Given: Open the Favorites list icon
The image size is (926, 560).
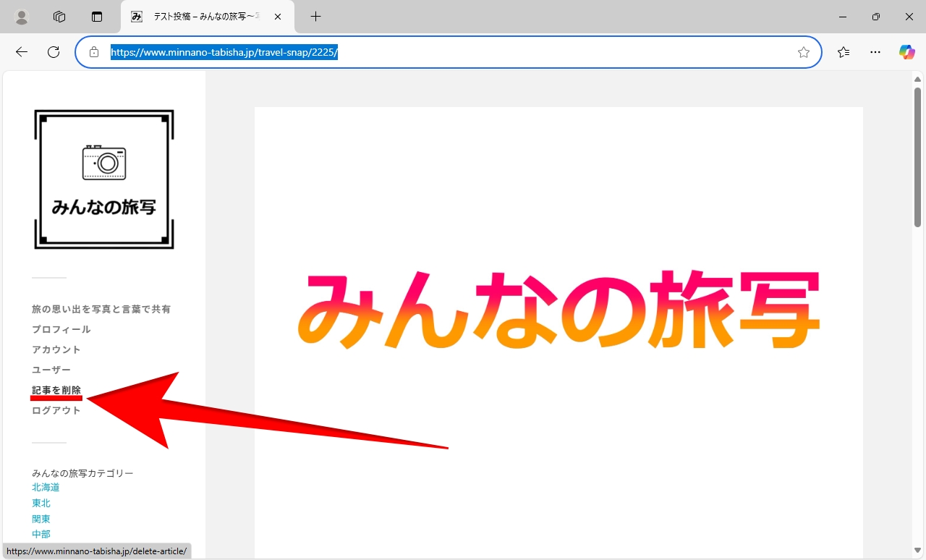Looking at the screenshot, I should coord(844,52).
